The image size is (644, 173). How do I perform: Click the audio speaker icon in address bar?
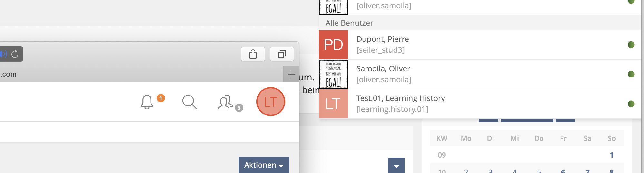click(4, 54)
